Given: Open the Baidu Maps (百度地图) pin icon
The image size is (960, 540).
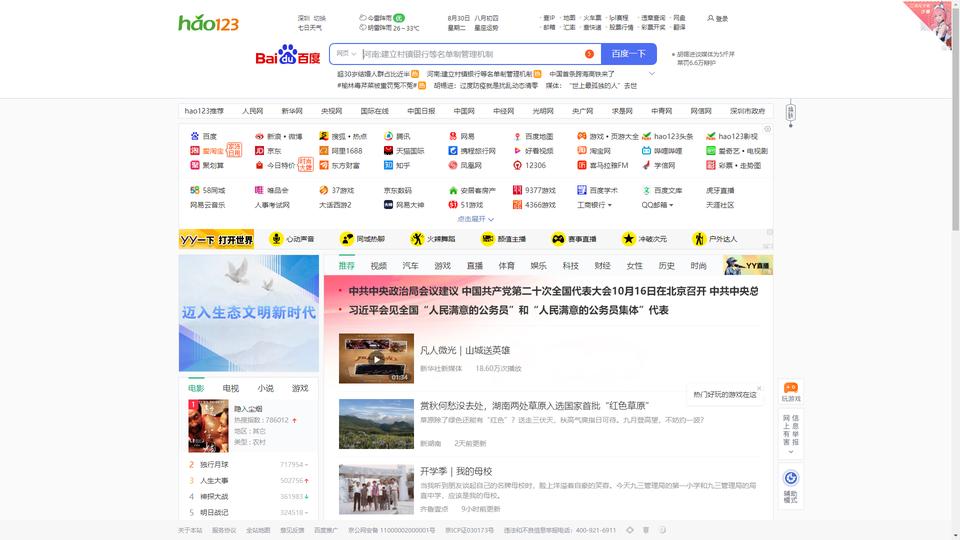Looking at the screenshot, I should [517, 136].
